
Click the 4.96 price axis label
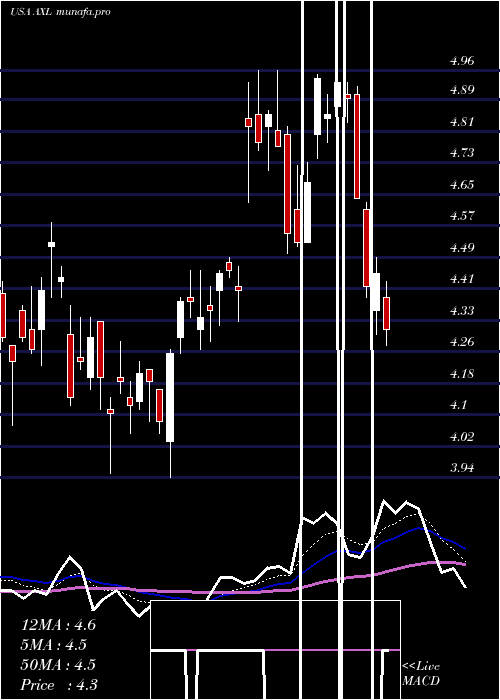pos(462,61)
